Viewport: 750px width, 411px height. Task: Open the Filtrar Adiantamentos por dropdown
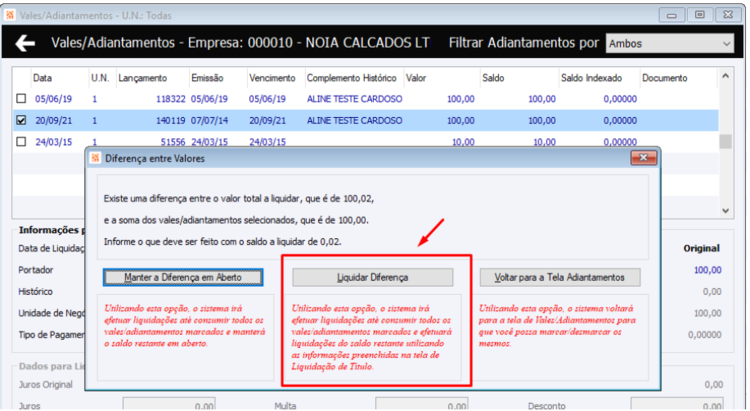pyautogui.click(x=669, y=44)
